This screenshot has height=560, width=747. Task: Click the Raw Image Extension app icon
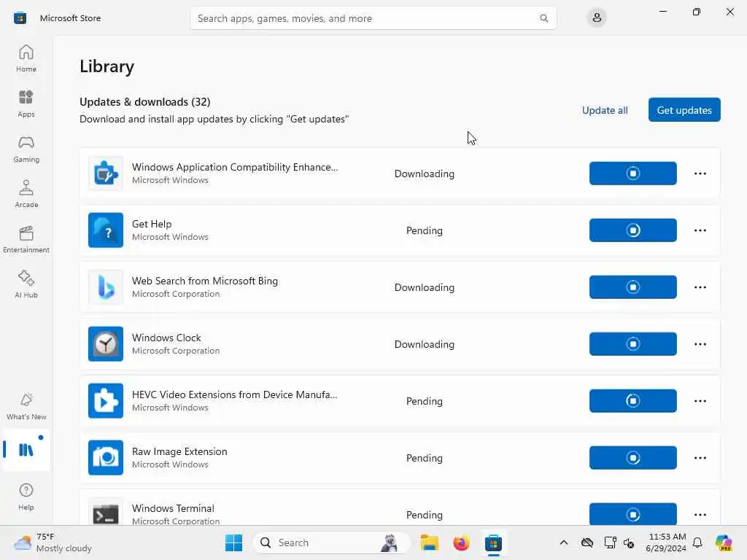(x=106, y=458)
